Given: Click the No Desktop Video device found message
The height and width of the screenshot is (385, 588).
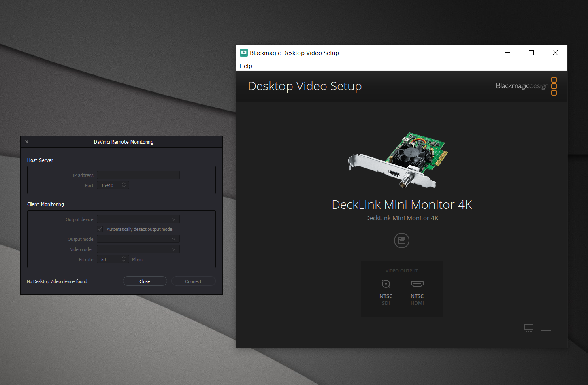Looking at the screenshot, I should [x=57, y=281].
